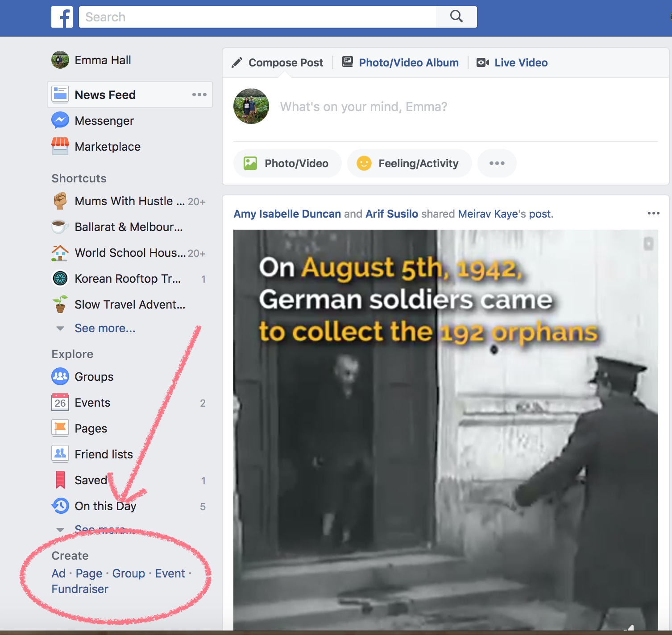Click the Compose Post pencil icon
This screenshot has width=672, height=635.
click(237, 62)
